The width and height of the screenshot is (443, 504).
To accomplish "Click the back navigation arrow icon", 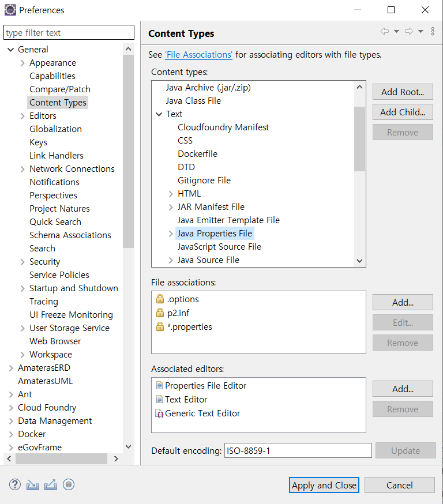I will tap(385, 31).
